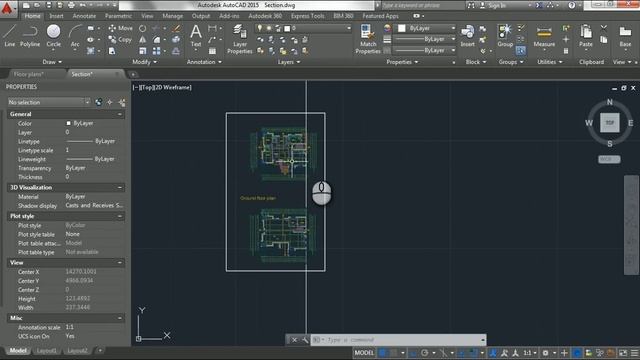Activate the Copy command
This screenshot has width=640, height=360.
click(x=120, y=40)
